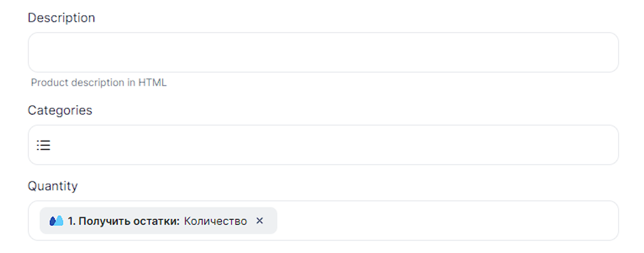Click the word "Получить" in the chip

click(x=104, y=221)
